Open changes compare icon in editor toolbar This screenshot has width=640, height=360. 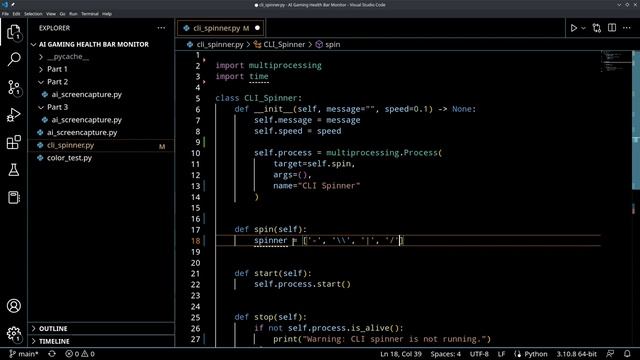click(597, 28)
